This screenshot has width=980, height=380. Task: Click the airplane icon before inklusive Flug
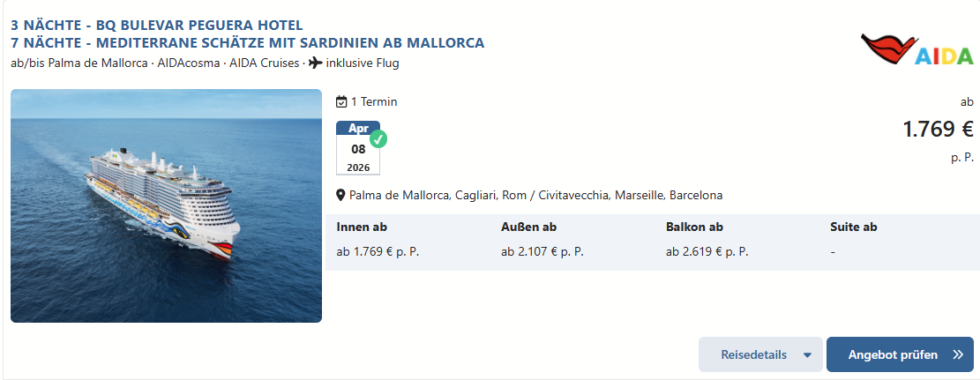pyautogui.click(x=316, y=63)
